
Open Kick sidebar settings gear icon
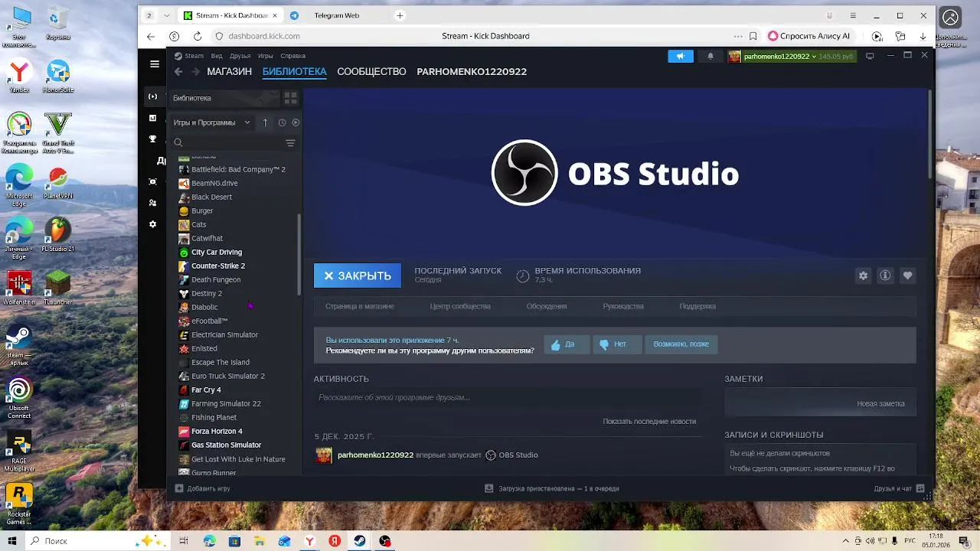click(152, 224)
